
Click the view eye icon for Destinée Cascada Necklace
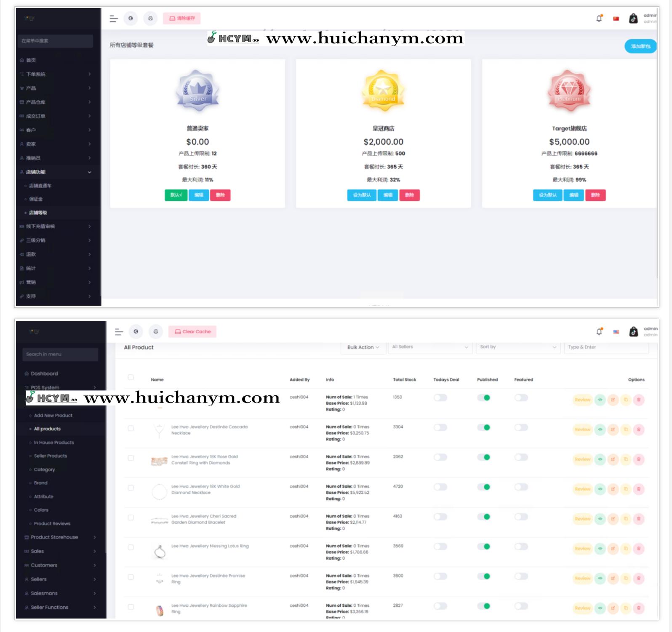600,429
